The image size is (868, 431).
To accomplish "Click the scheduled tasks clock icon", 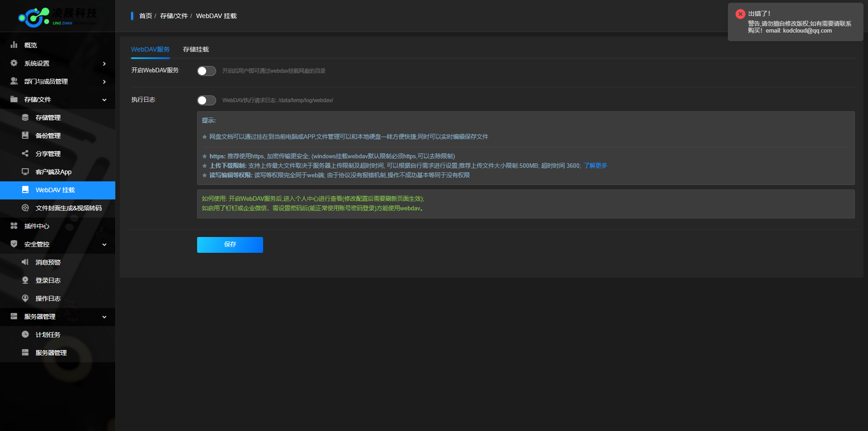I will point(25,335).
